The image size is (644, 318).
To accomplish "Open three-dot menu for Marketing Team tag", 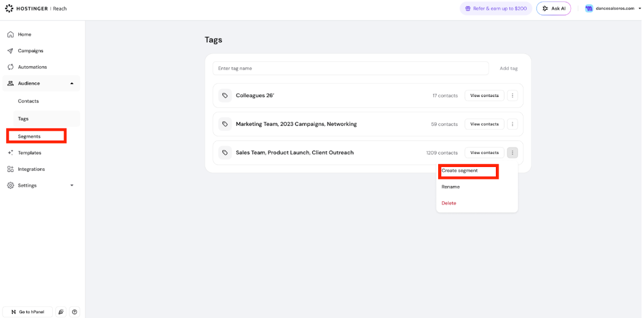I will [x=512, y=124].
